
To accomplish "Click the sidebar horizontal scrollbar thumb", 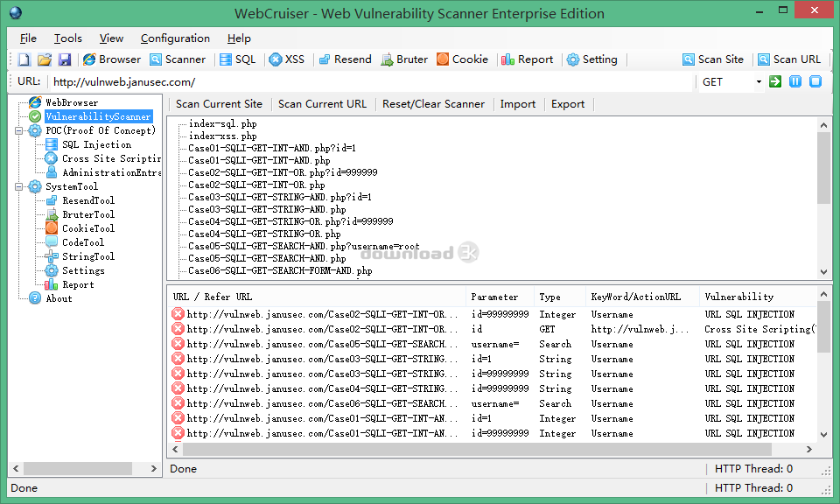I will click(78, 468).
